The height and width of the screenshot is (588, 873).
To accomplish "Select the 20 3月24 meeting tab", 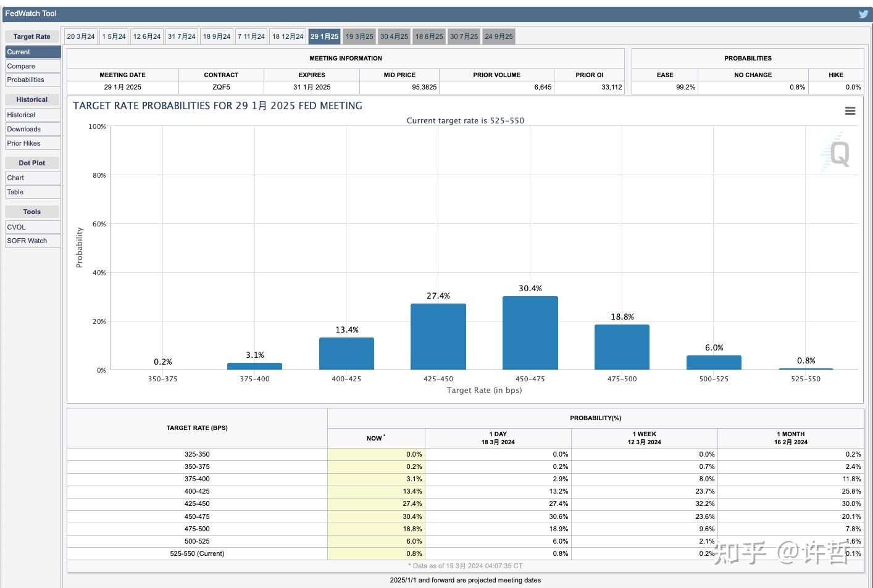I will [x=81, y=37].
